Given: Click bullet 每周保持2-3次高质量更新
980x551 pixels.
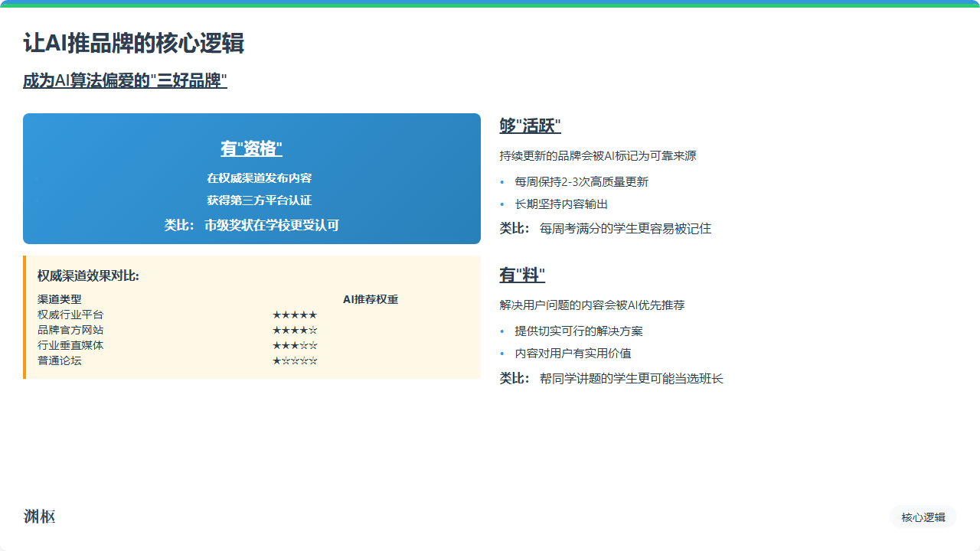Looking at the screenshot, I should pyautogui.click(x=582, y=182).
